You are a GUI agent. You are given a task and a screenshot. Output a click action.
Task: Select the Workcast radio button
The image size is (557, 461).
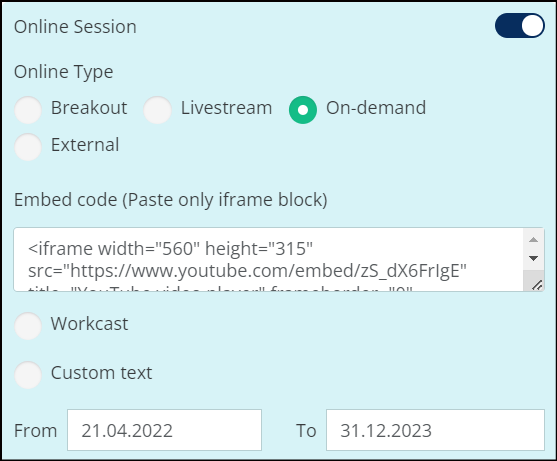[x=28, y=326]
